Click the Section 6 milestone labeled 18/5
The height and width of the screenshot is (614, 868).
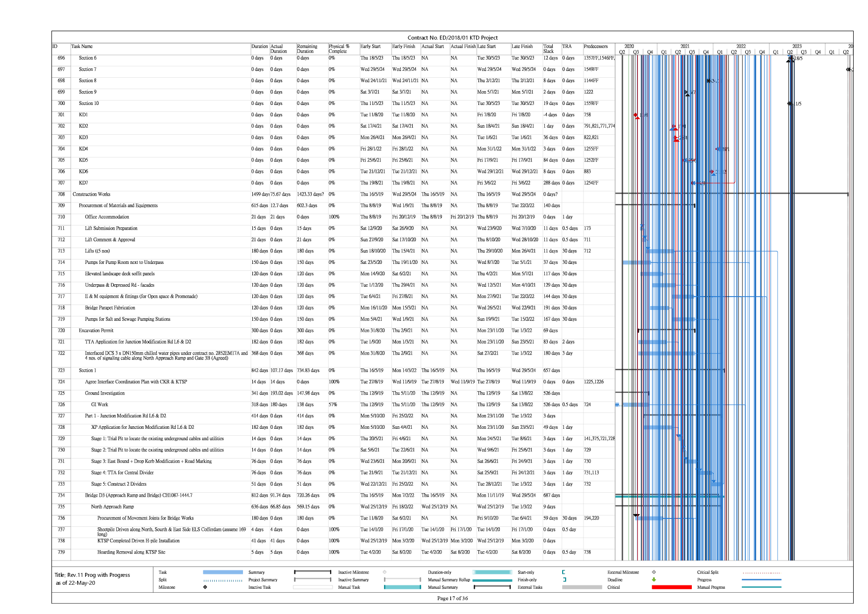[790, 58]
